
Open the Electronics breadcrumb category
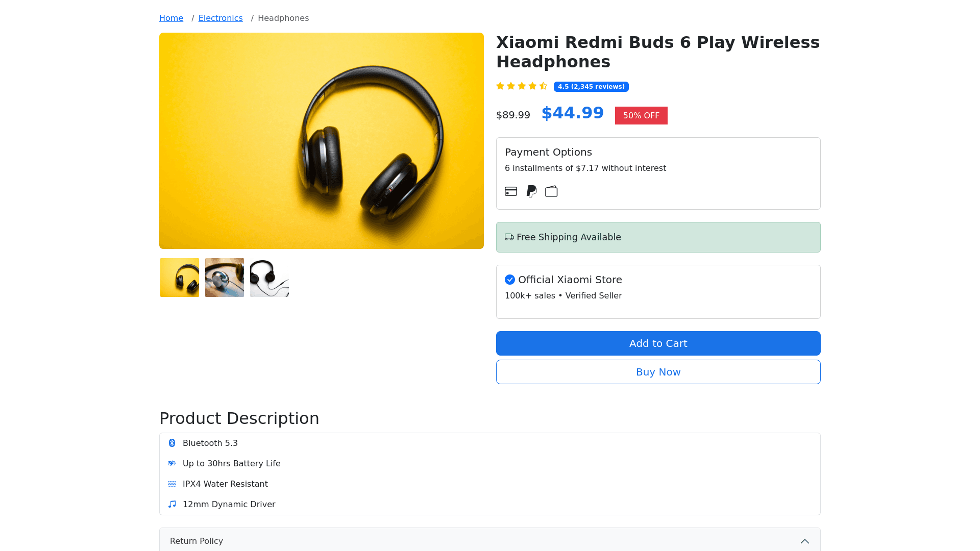click(220, 18)
